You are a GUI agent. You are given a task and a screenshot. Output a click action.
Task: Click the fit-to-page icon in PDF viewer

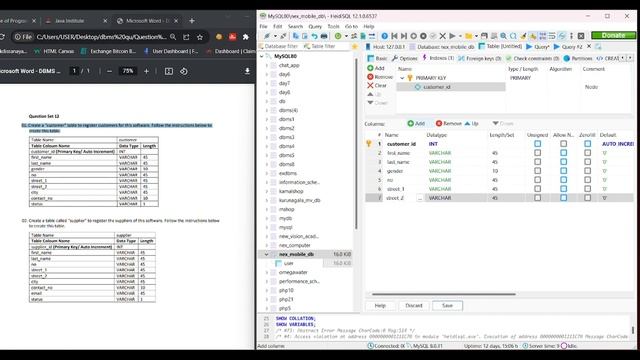169,71
